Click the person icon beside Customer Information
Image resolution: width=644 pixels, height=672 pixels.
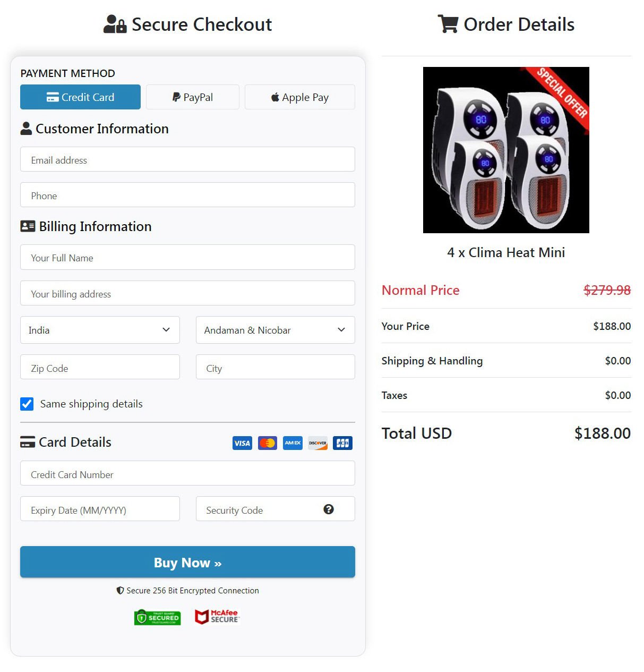(27, 127)
